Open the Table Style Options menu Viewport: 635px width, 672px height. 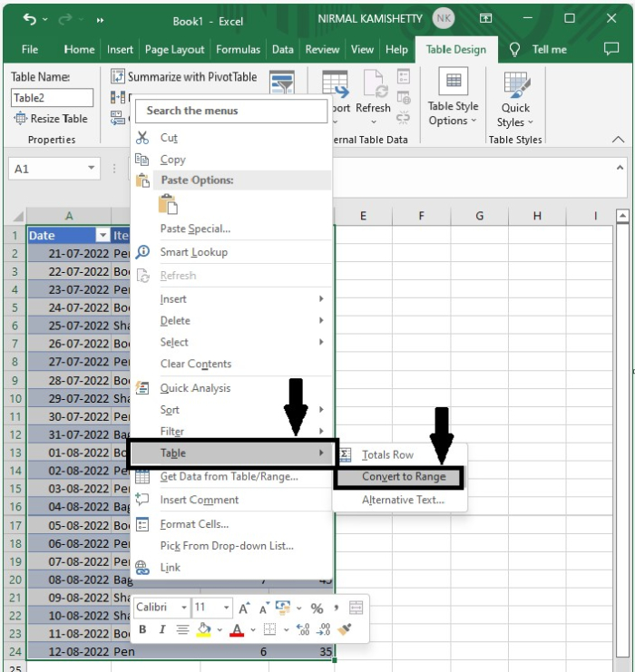click(x=453, y=97)
